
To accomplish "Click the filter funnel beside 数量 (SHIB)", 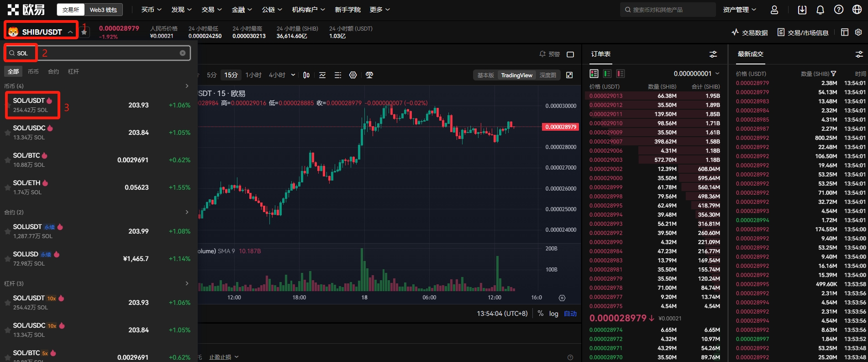I will 833,74.
